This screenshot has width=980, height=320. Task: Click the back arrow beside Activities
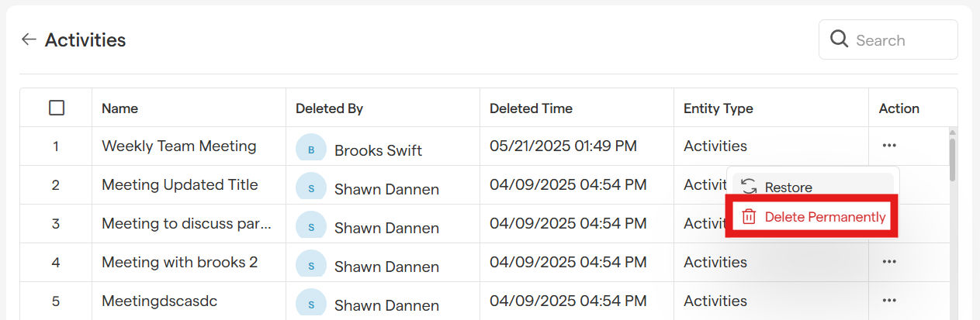tap(29, 40)
